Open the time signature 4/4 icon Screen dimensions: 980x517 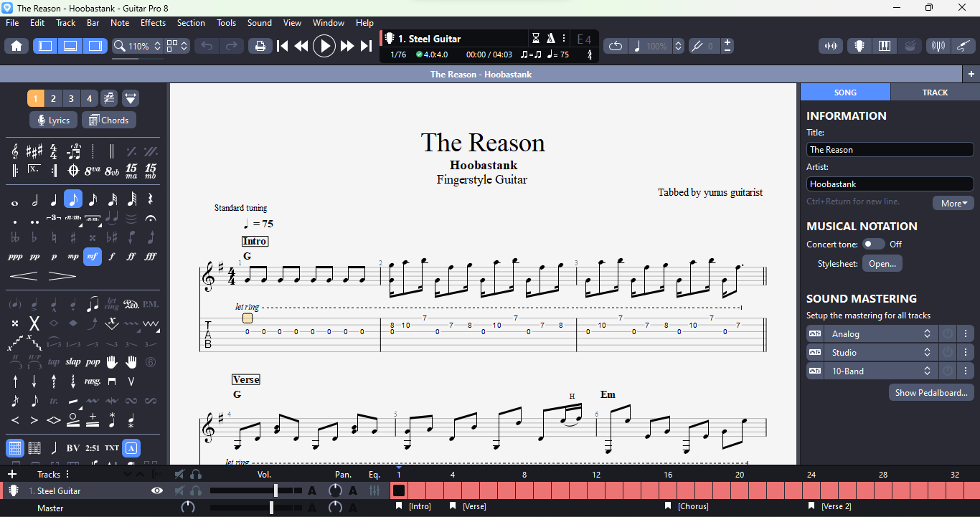tap(54, 151)
